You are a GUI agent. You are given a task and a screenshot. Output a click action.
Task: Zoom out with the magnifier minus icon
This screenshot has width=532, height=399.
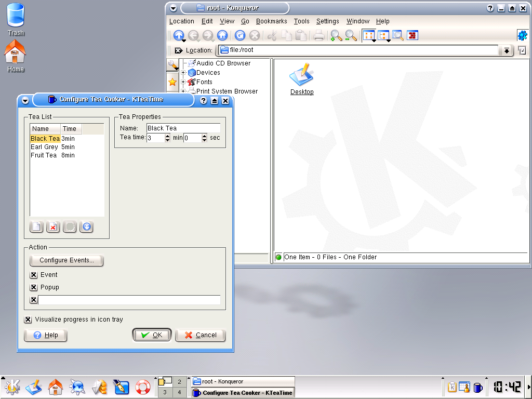pyautogui.click(x=351, y=35)
